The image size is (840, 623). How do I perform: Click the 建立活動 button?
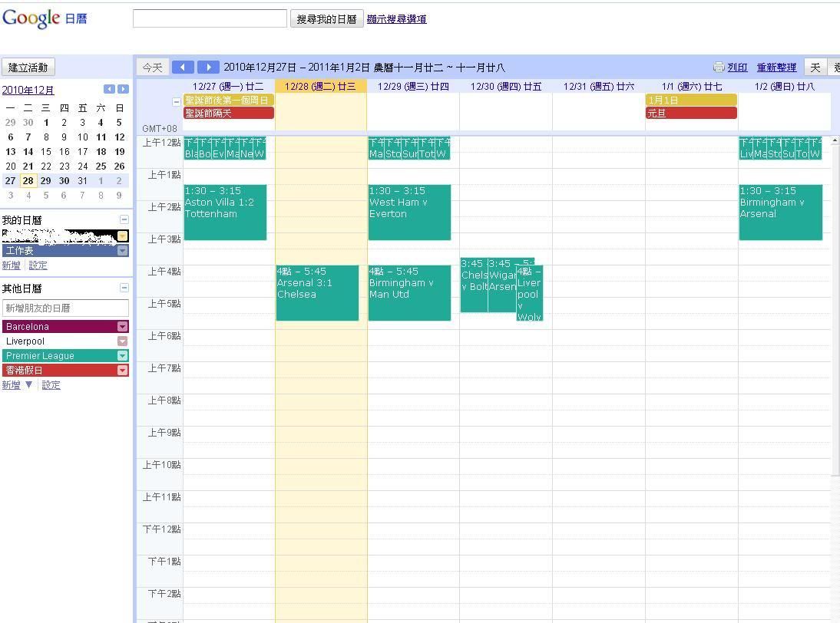point(28,68)
